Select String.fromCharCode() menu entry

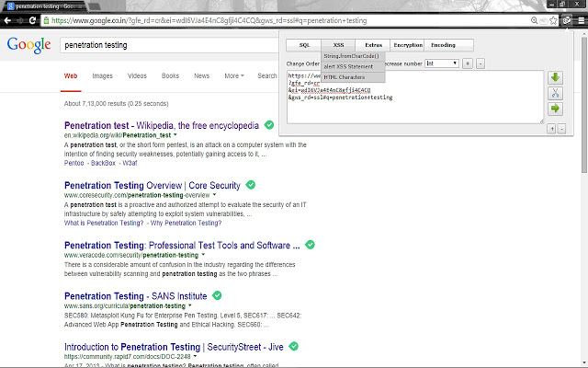(x=353, y=56)
